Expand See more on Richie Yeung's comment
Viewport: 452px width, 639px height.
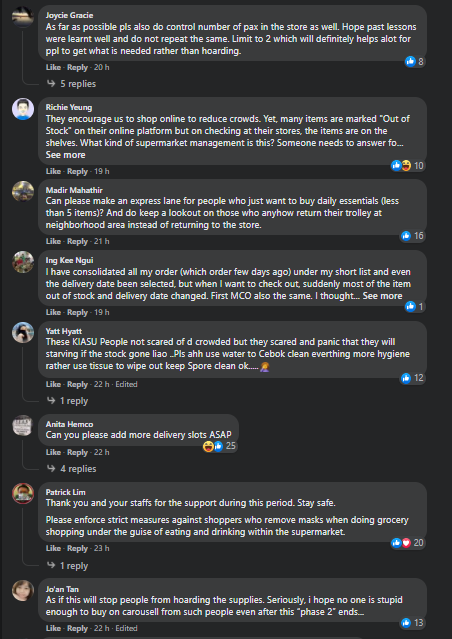pos(66,155)
